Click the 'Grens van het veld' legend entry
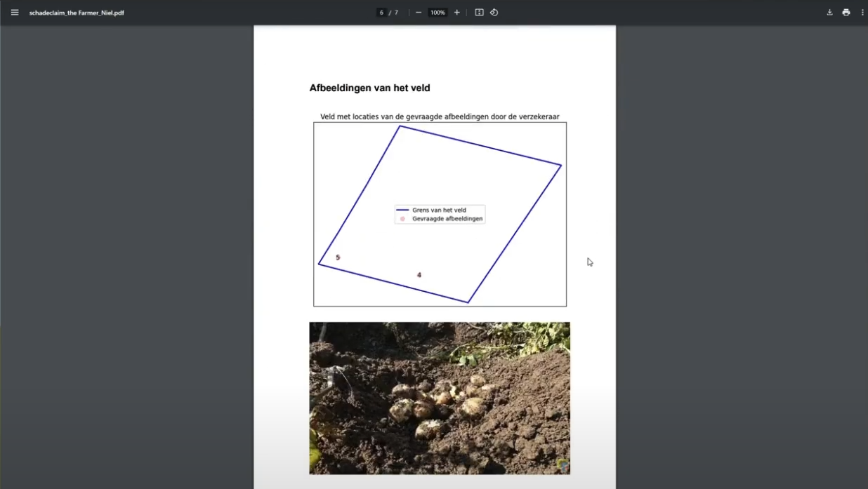Screen dimensions: 868x489 (440, 209)
